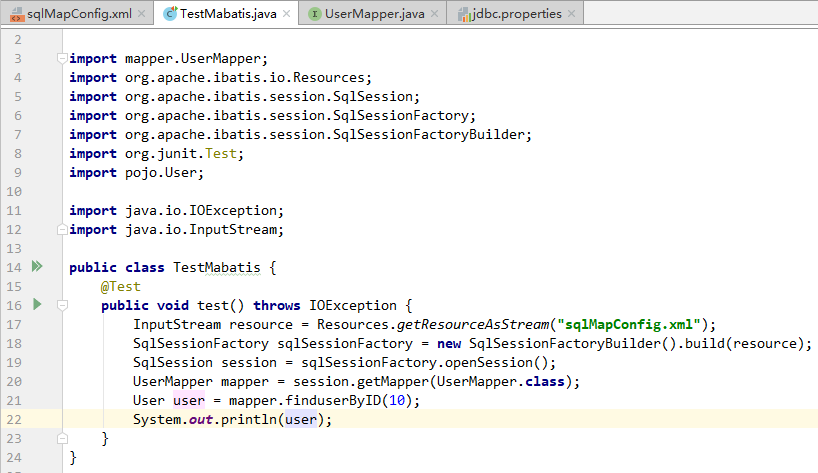The width and height of the screenshot is (818, 473).
Task: Click UserMapper.class argument on line 20
Action: point(501,382)
